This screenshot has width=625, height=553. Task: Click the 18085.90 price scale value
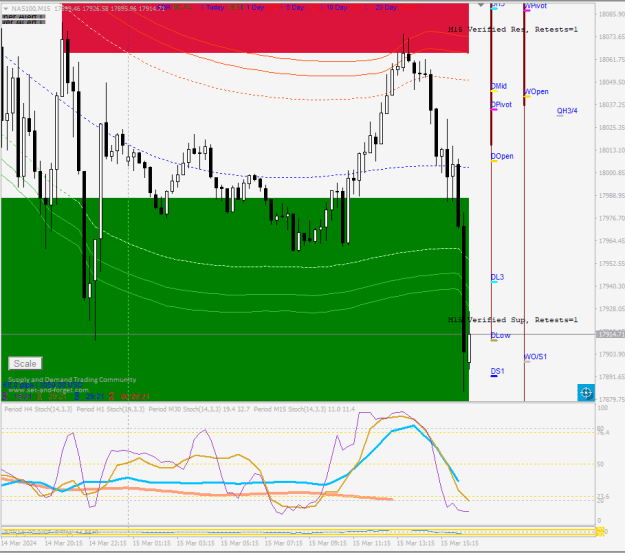611,14
